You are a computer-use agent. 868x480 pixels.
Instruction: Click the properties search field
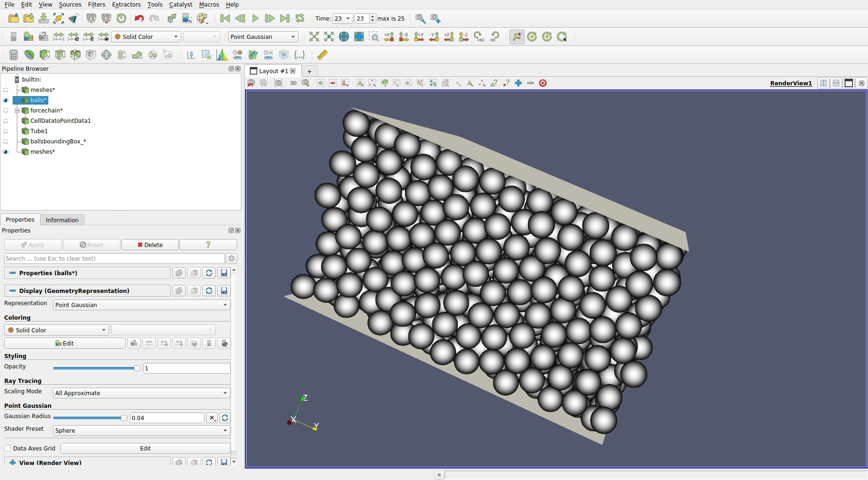click(114, 258)
